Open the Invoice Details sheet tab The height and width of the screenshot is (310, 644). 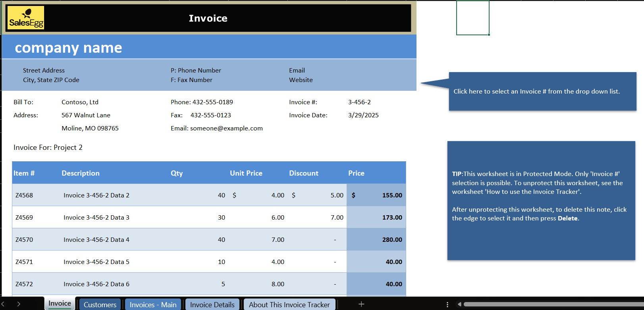tap(212, 304)
